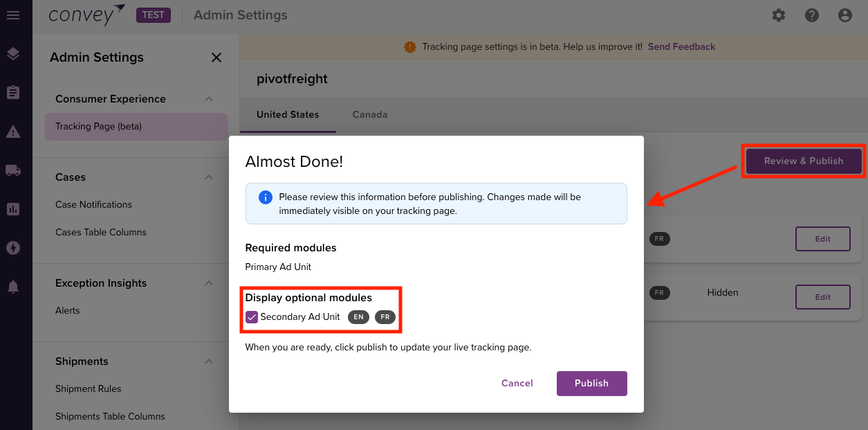This screenshot has width=868, height=430.
Task: Open the user account profile icon
Action: click(845, 15)
